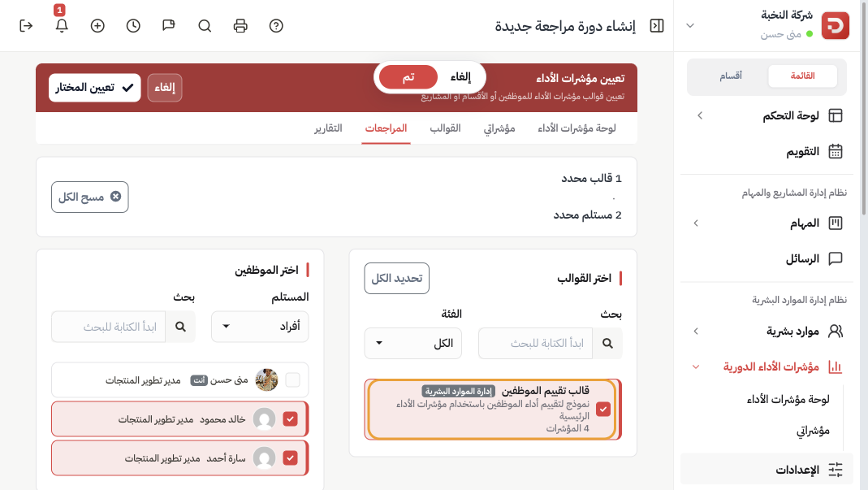Open لوحة مؤشرات الأداء sidebar submenu item
This screenshot has width=868, height=490.
point(788,399)
